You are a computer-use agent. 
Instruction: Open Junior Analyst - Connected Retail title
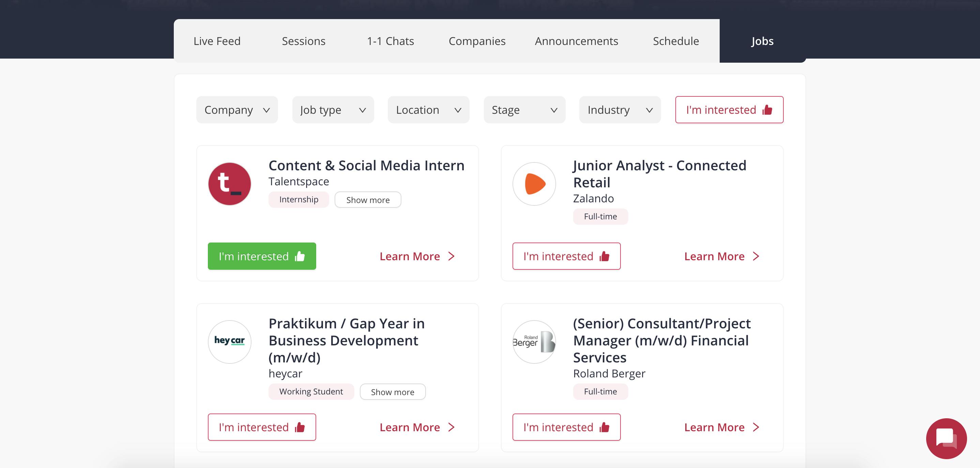coord(660,174)
